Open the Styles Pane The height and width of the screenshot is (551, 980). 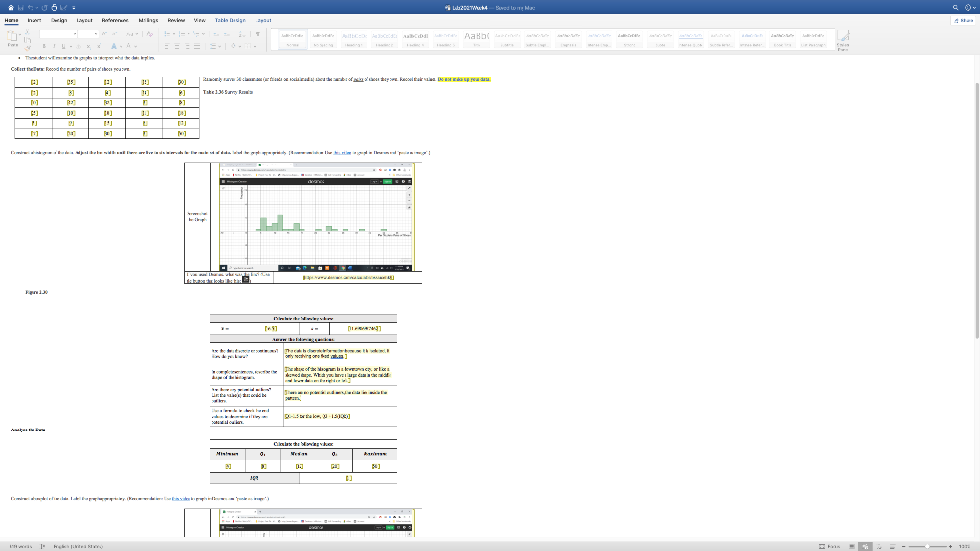(x=843, y=38)
